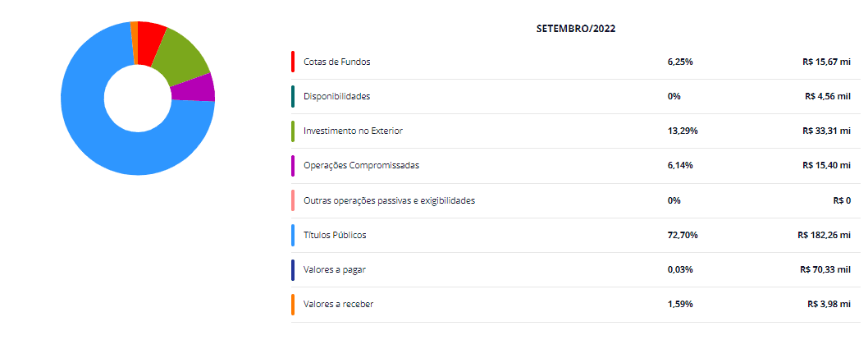This screenshot has height=340, width=868.
Task: Click the orange Valores a receber marker
Action: coord(292,305)
